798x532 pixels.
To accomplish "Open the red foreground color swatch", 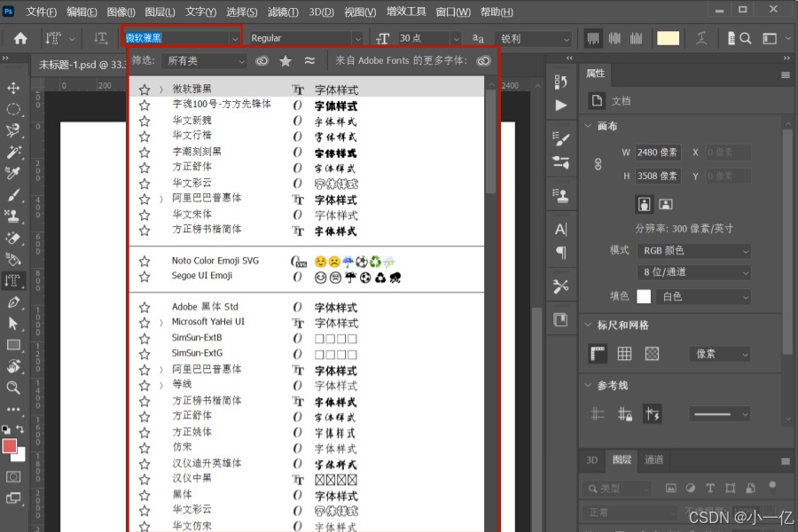I will [9, 446].
